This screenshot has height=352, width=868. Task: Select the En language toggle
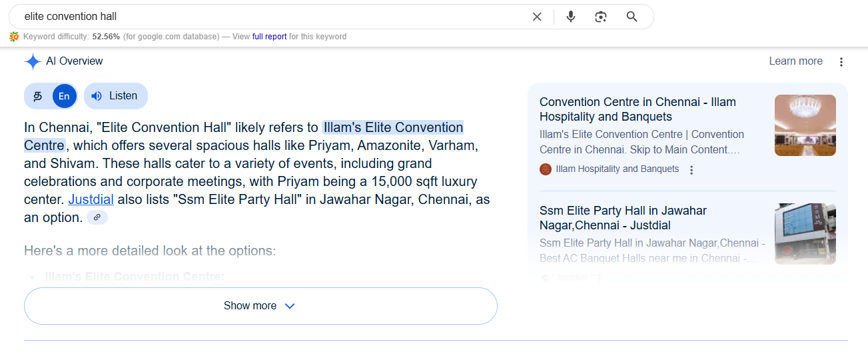pos(64,96)
